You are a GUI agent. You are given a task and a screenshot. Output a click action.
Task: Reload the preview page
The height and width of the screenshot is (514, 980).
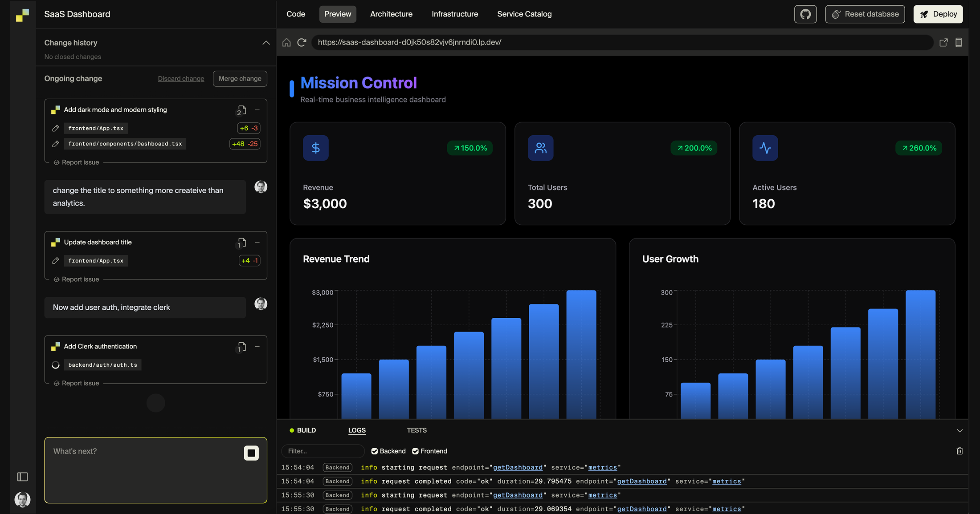coord(302,42)
